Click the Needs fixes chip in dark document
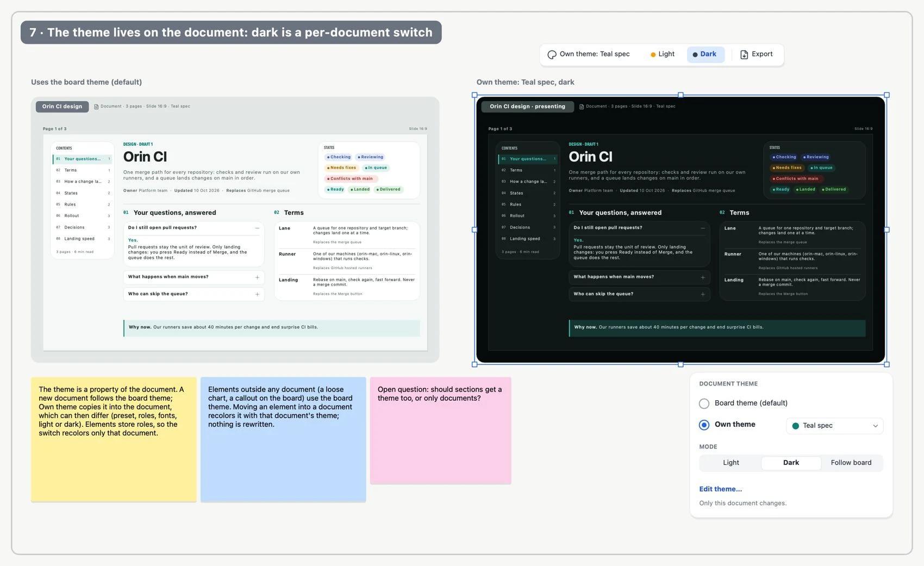The height and width of the screenshot is (566, 924). [x=787, y=168]
